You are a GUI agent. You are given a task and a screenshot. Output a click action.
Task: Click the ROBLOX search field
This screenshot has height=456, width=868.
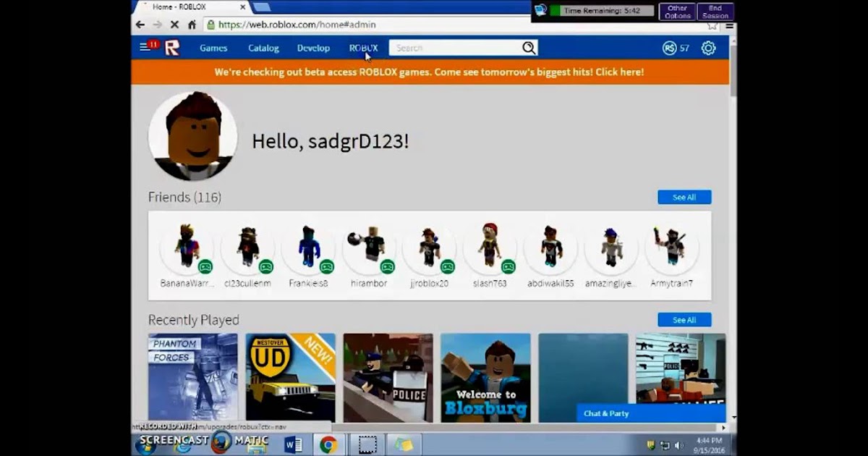(456, 48)
